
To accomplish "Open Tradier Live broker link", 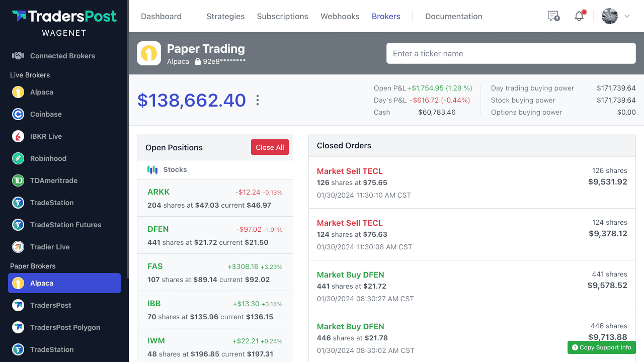I will point(64,247).
